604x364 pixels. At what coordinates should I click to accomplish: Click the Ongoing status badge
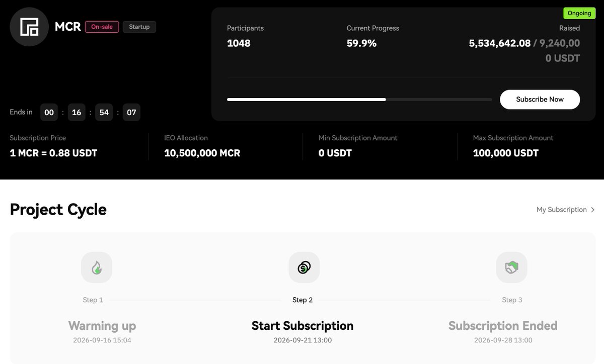click(x=579, y=13)
